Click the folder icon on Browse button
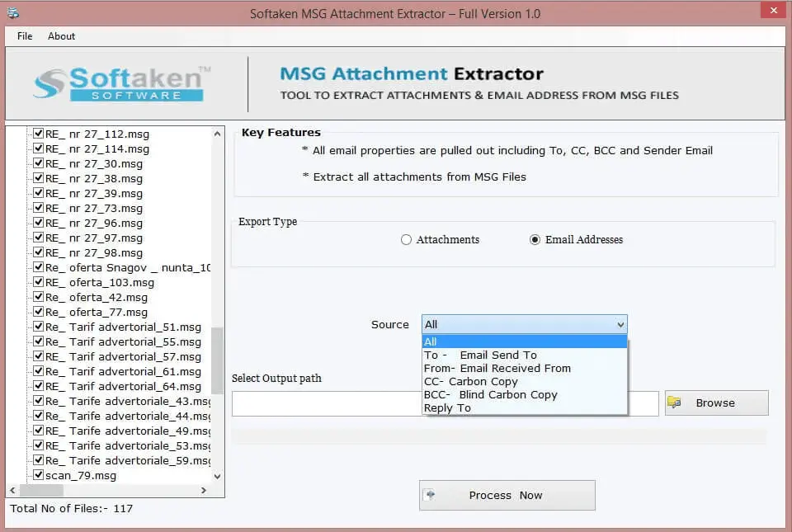This screenshot has width=792, height=532. tap(674, 403)
